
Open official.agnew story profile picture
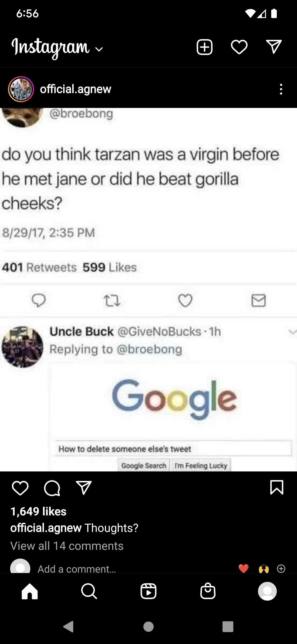point(21,89)
